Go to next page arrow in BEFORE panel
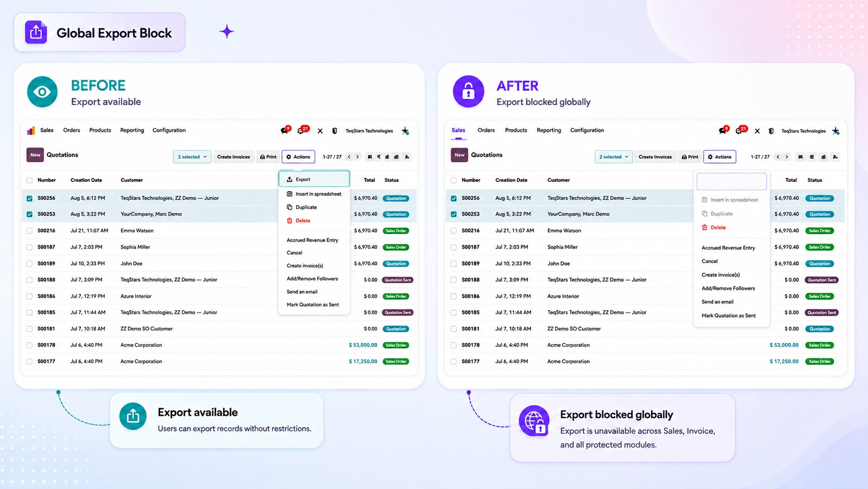Viewport: 868px width, 489px height. [358, 157]
